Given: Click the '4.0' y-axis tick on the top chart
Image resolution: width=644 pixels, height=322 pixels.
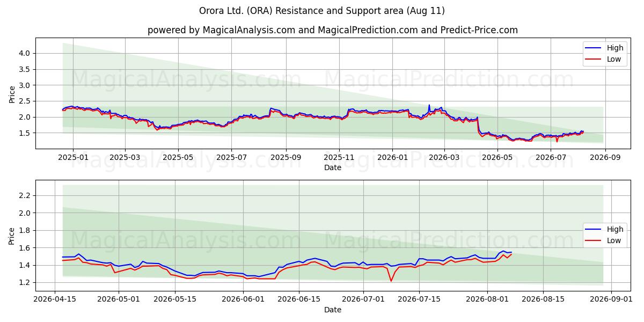Looking at the screenshot, I should [x=26, y=53].
